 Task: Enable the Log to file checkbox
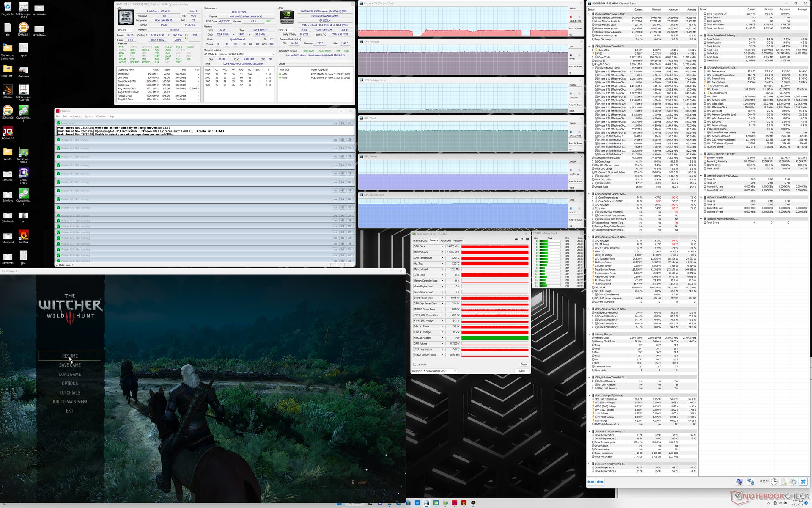click(x=414, y=364)
